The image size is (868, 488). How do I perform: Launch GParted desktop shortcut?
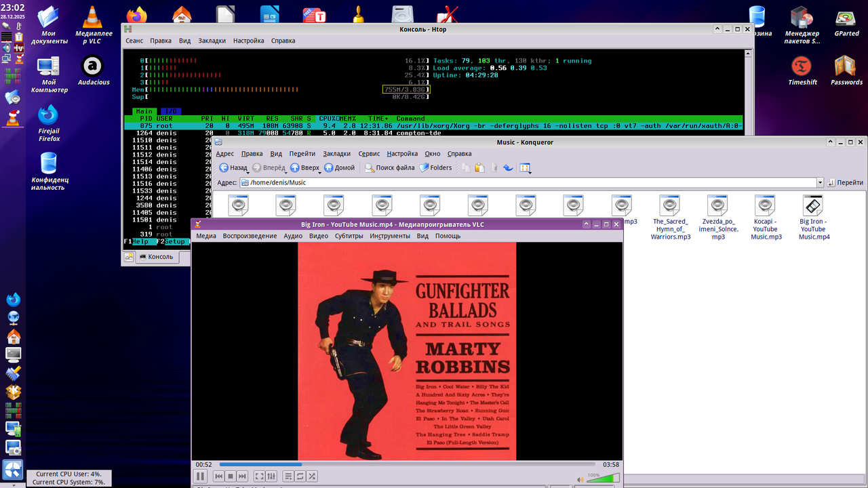point(846,22)
